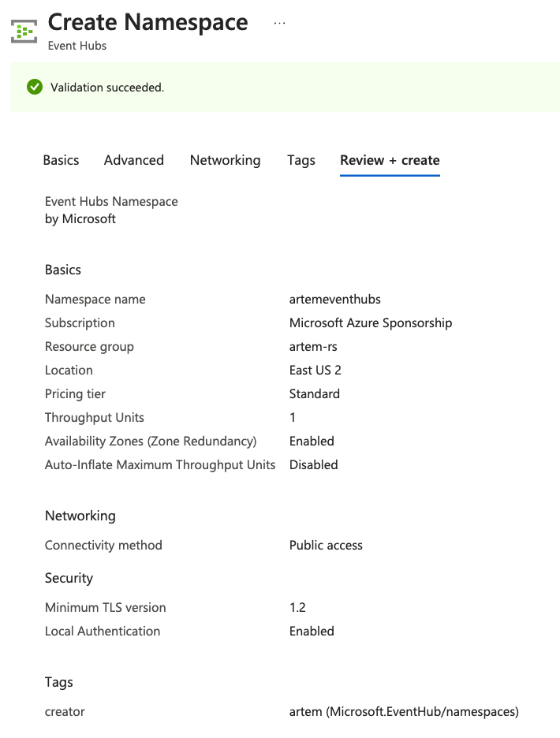Open the Advanced tab

134,160
